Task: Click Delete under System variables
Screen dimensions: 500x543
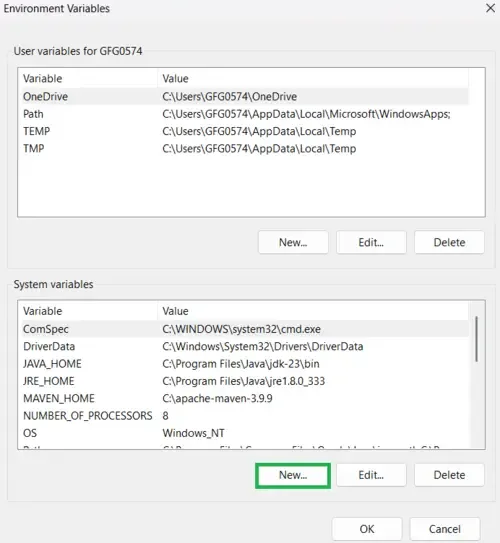Action: pos(449,475)
